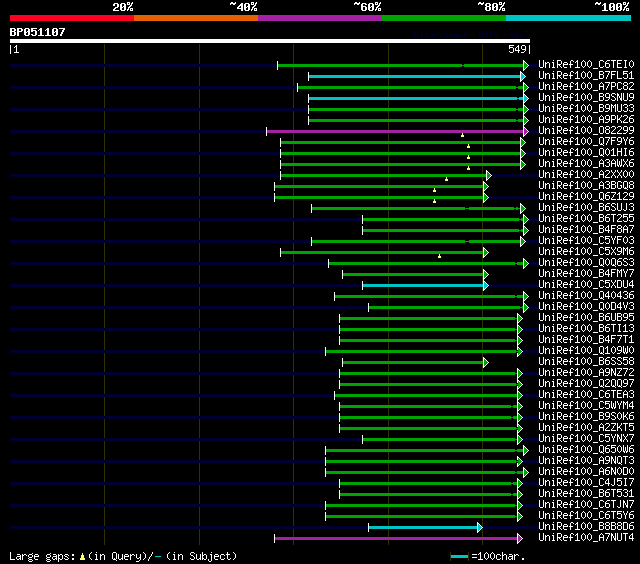Select UniRef100_B6T255 label
Image resolution: width=640 pixels, height=564 pixels.
586,219
